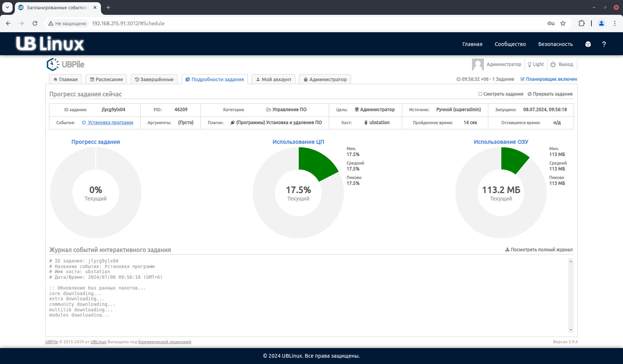Click the 14 сек elapsed time value
This screenshot has width=623, height=364.
tap(470, 123)
